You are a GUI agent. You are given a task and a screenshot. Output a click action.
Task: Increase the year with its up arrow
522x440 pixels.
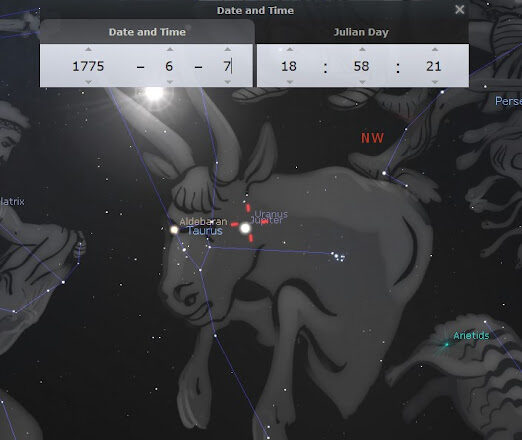[x=88, y=49]
